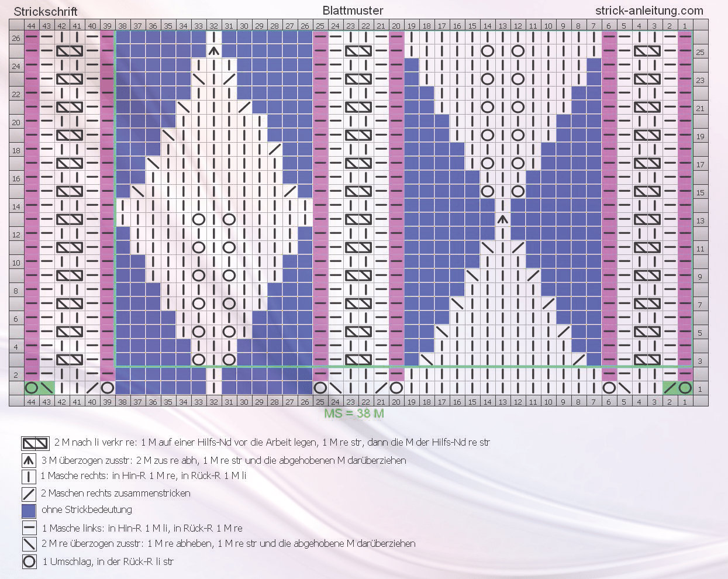
Task: Click the yarn-over circle at row 1, column 25
Action: pos(320,388)
